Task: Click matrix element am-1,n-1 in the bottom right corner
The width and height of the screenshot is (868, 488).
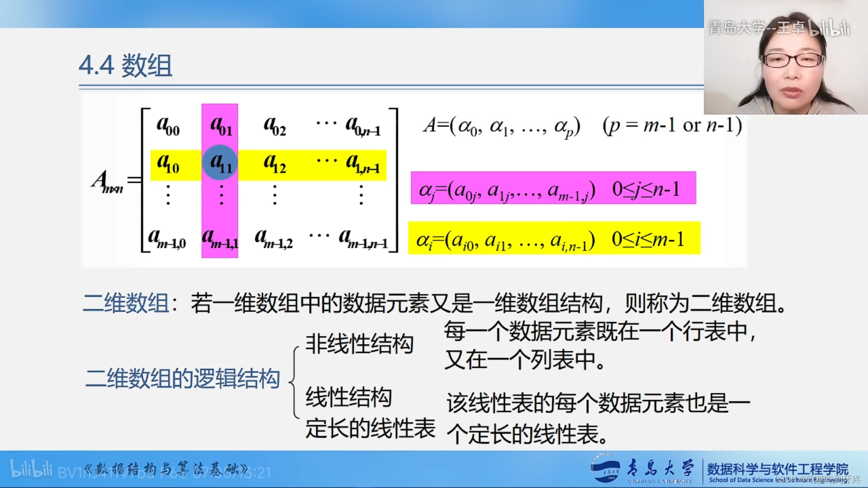Action: [x=363, y=238]
